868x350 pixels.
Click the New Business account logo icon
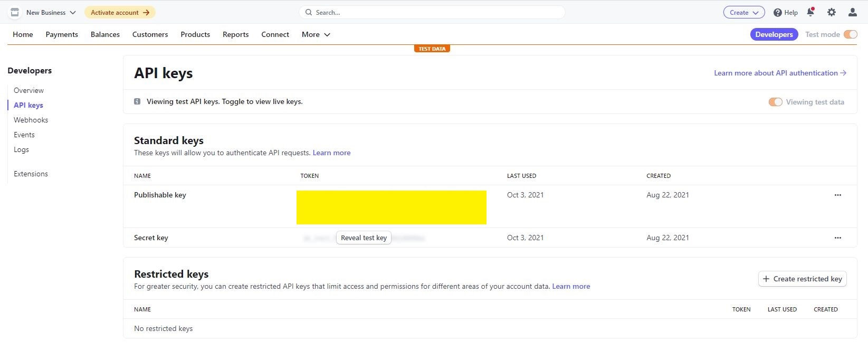[15, 12]
